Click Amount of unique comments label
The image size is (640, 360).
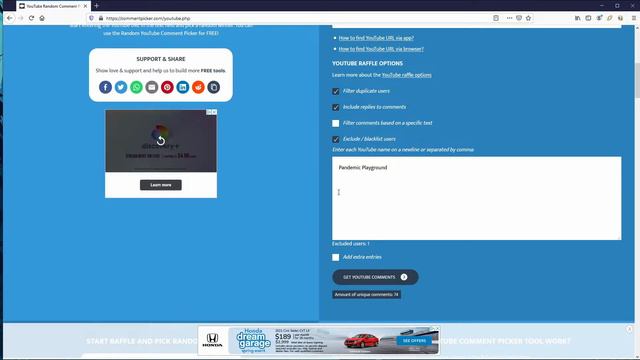pos(366,294)
